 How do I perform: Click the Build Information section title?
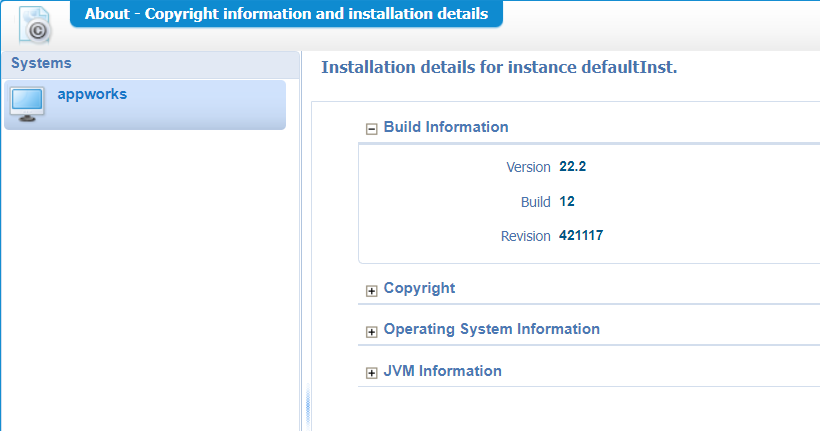point(446,127)
